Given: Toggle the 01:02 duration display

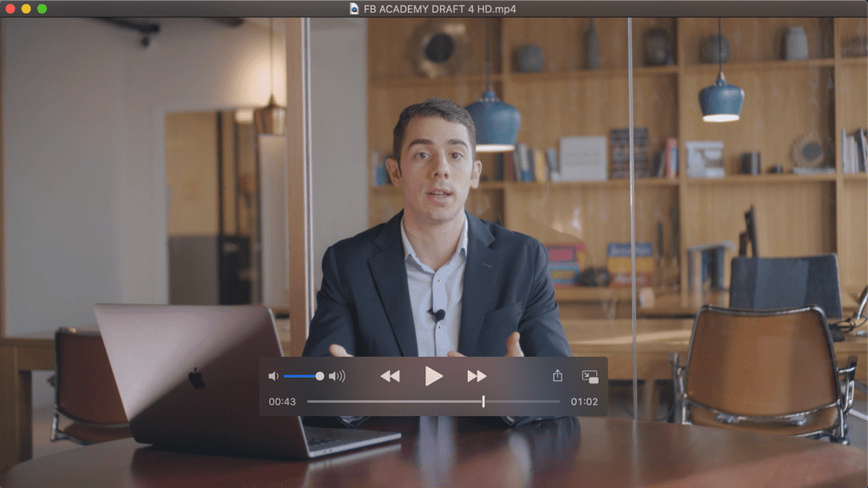Looking at the screenshot, I should pos(584,401).
